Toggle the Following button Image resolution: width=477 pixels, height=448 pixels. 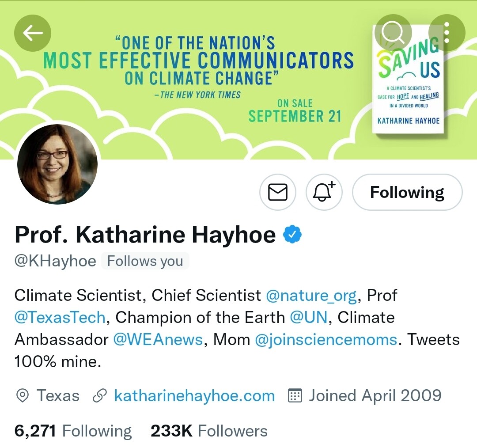coord(407,192)
